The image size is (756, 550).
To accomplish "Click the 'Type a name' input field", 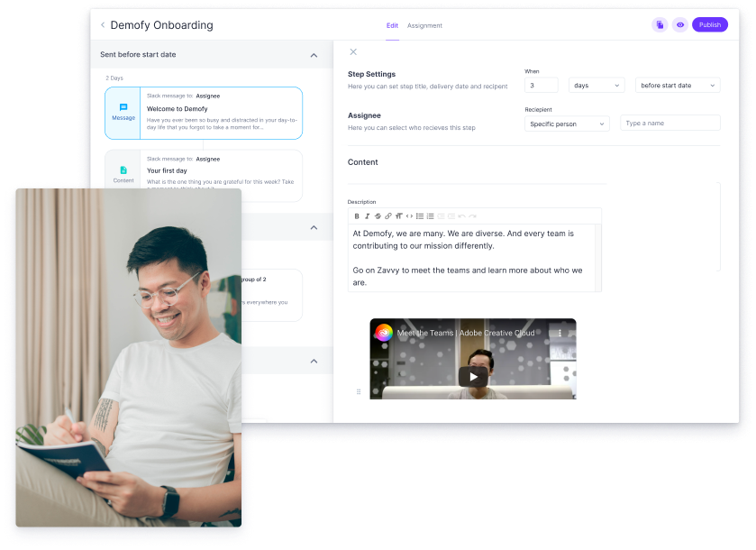I will tap(669, 124).
